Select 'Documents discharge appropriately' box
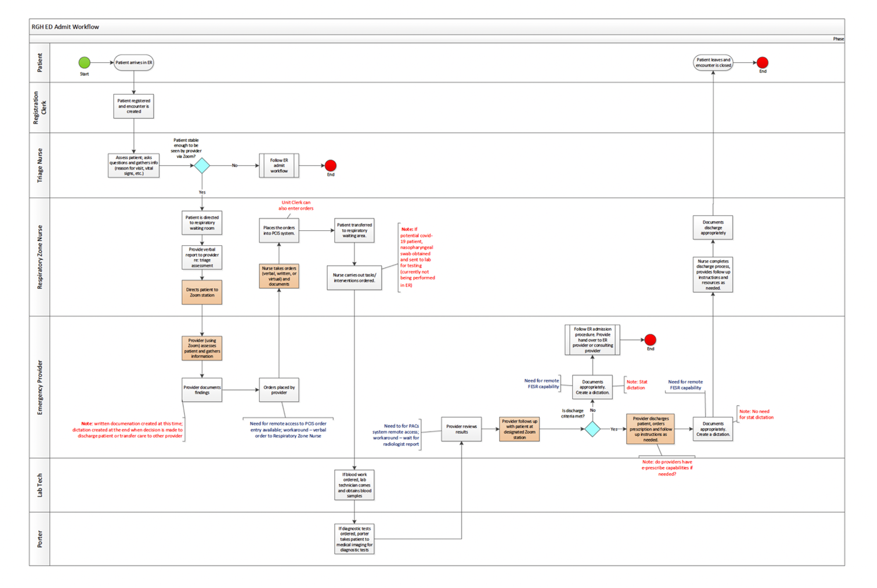 (x=713, y=228)
